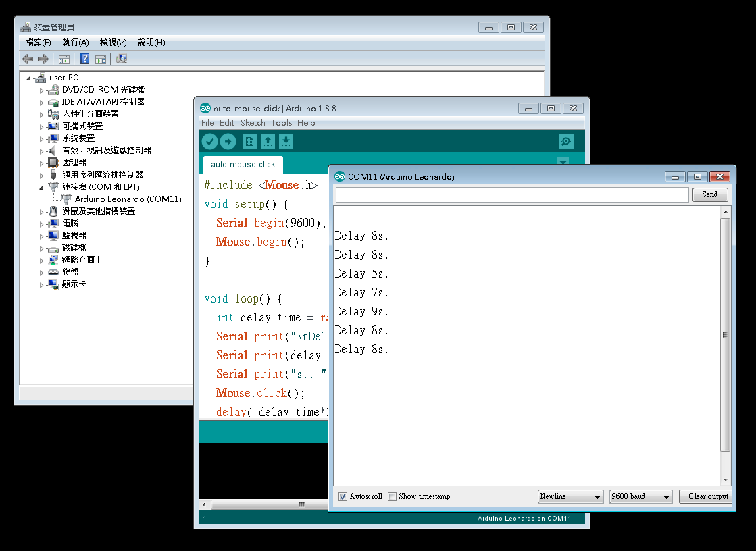
Task: Toggle the Autoscroll checkbox
Action: (343, 496)
